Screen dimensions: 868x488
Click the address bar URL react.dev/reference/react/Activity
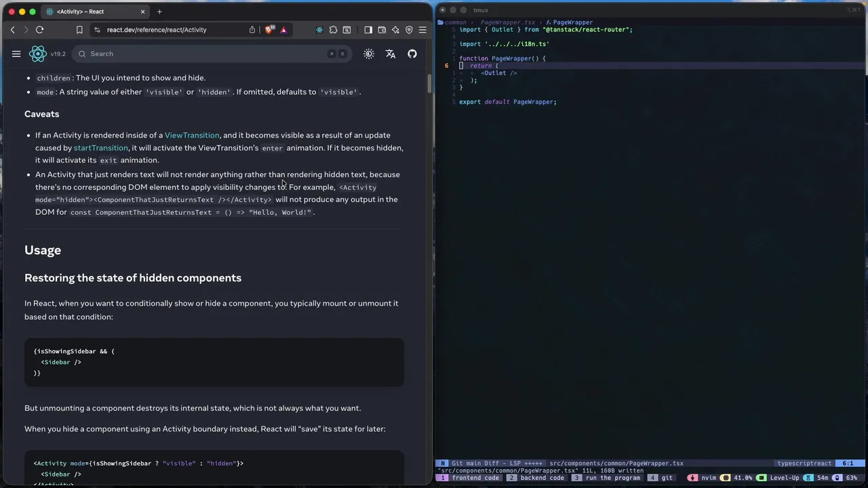pyautogui.click(x=157, y=30)
